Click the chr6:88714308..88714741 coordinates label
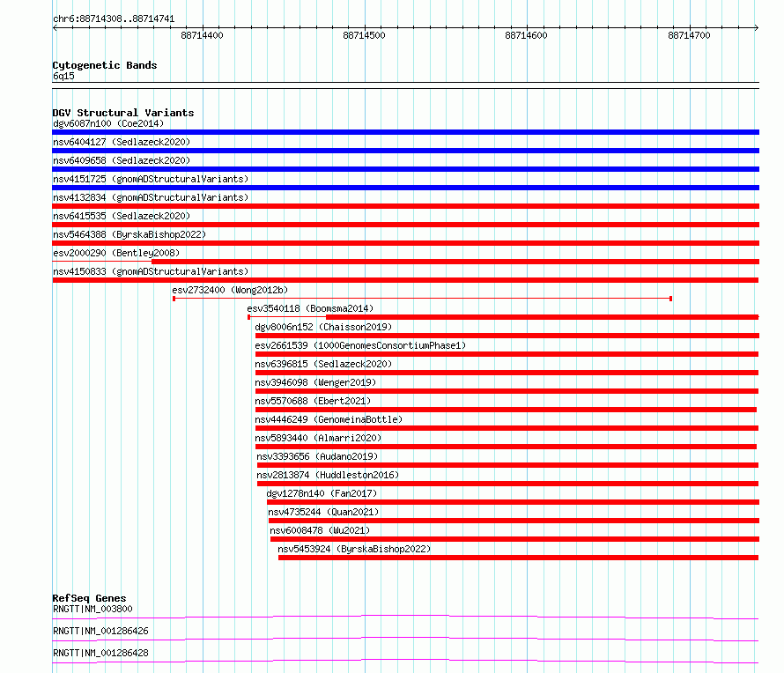This screenshot has width=784, height=673. [x=114, y=19]
